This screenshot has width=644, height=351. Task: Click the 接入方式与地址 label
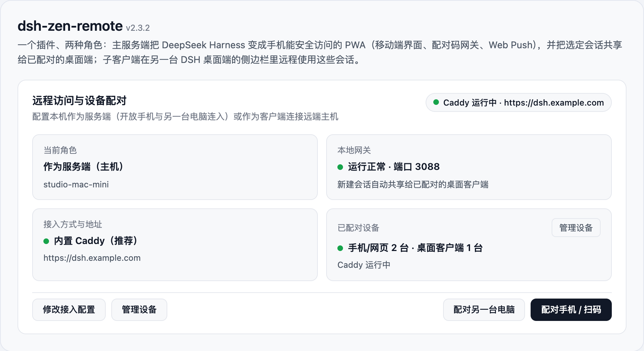coord(73,224)
